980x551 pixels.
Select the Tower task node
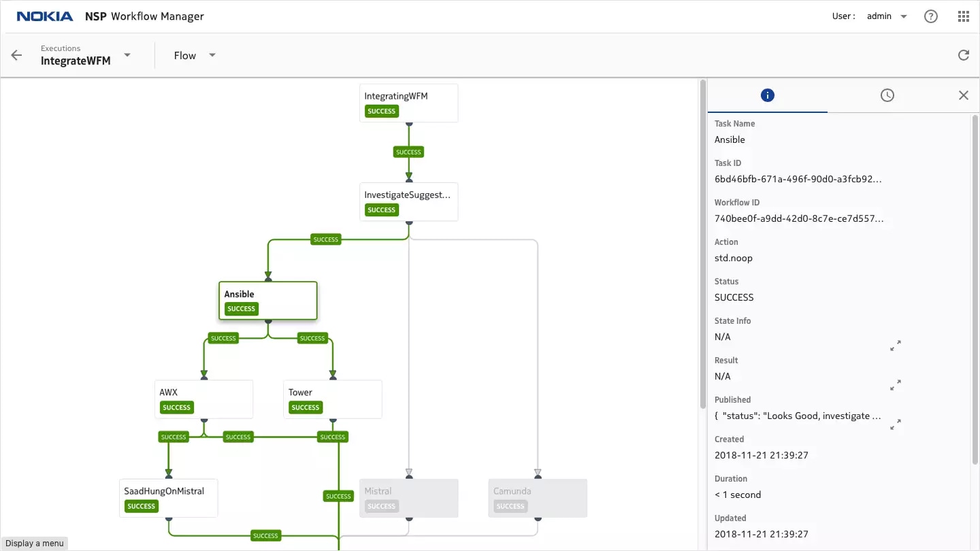[333, 399]
